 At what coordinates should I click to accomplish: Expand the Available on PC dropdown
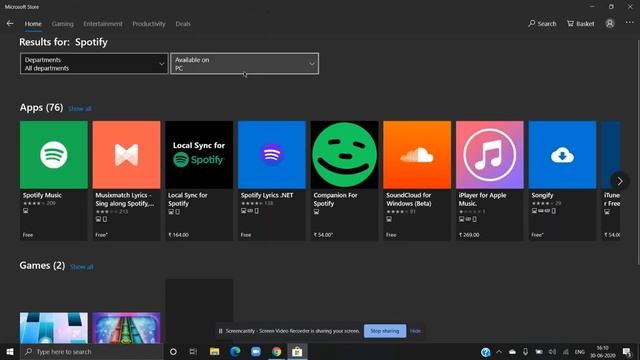point(244,64)
